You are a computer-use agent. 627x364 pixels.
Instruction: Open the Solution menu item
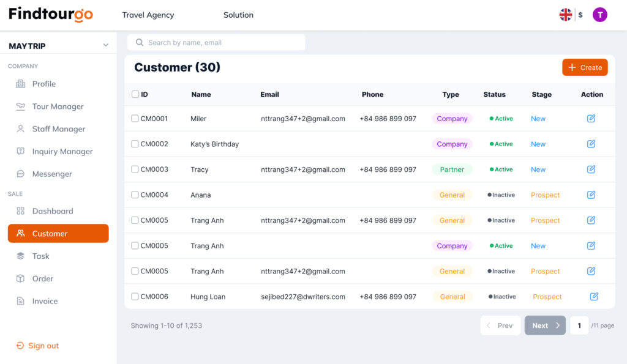(x=238, y=15)
